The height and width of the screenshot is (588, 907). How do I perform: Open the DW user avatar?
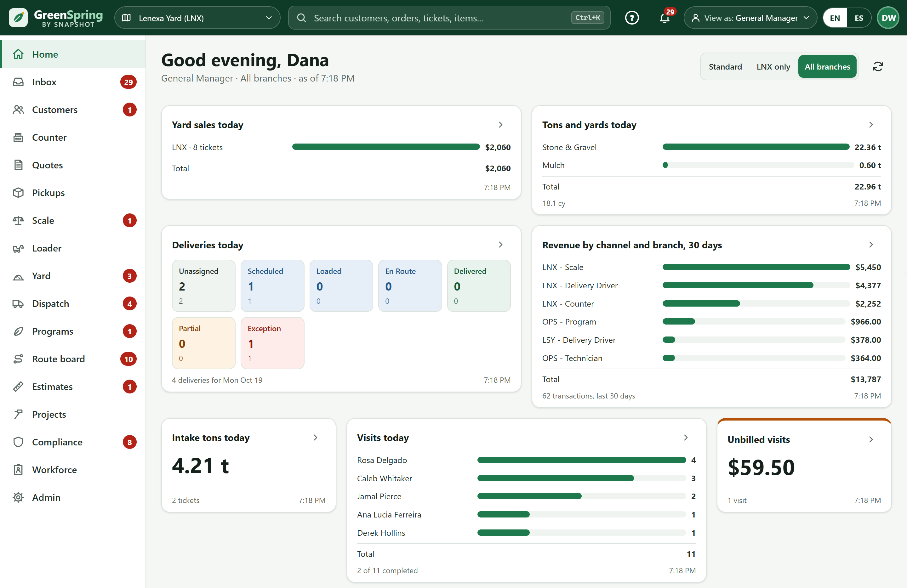pos(888,18)
